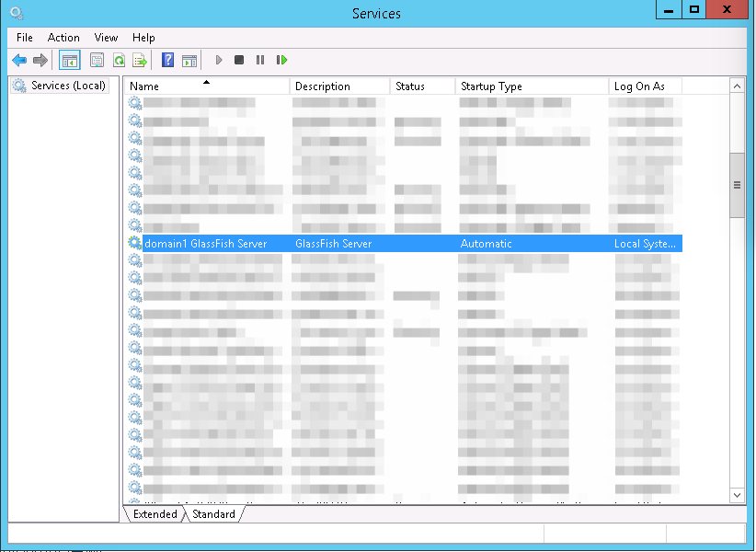
Task: Open the File menu
Action: pos(25,38)
